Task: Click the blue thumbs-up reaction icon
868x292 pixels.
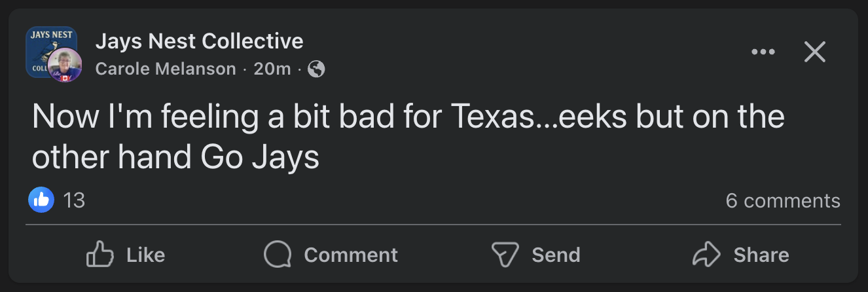Action: tap(41, 200)
